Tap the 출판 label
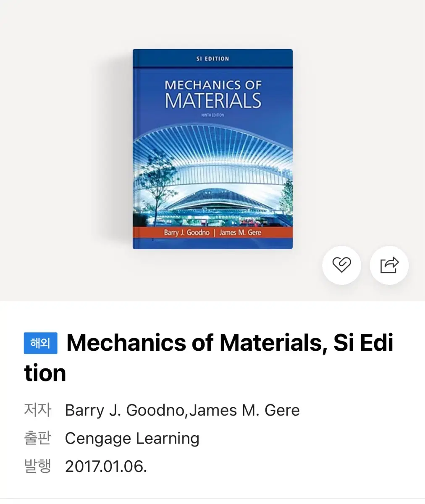Image resolution: width=425 pixels, height=504 pixels. pos(37,438)
